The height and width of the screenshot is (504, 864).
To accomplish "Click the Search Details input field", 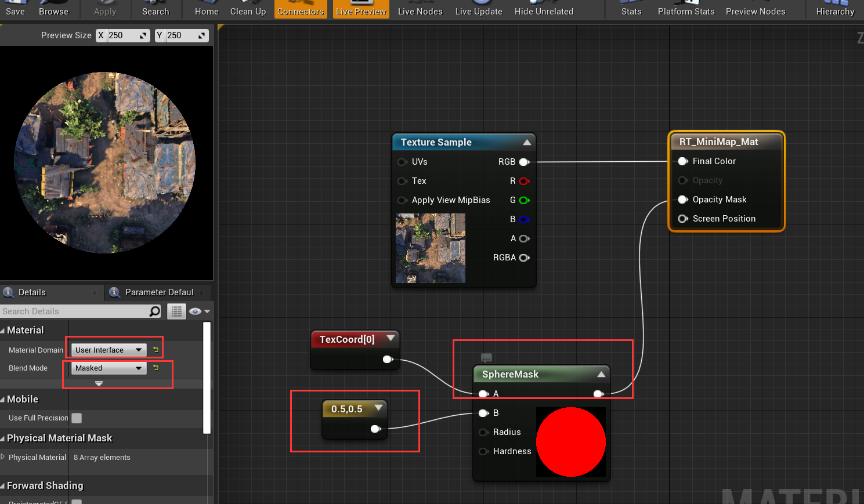I will coord(75,311).
